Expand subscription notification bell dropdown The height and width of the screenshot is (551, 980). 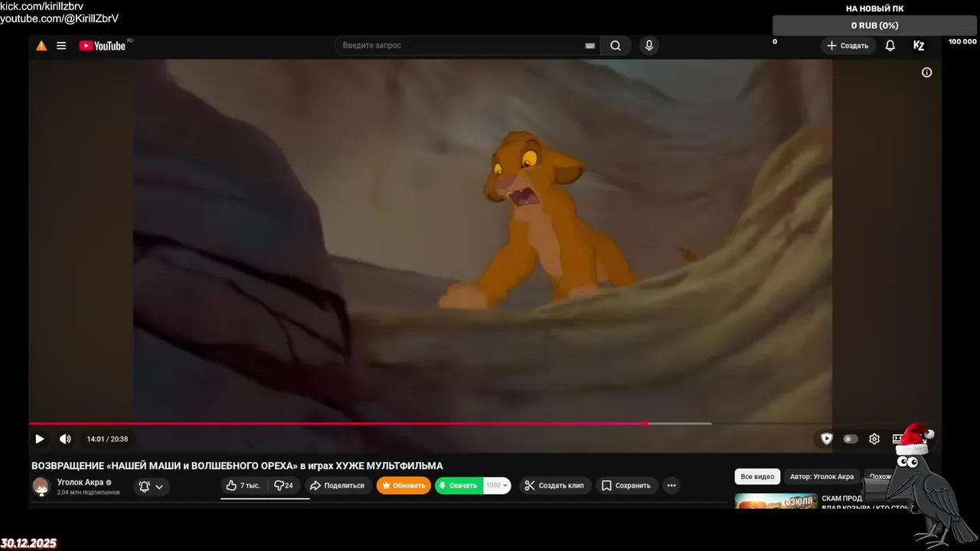pyautogui.click(x=152, y=486)
